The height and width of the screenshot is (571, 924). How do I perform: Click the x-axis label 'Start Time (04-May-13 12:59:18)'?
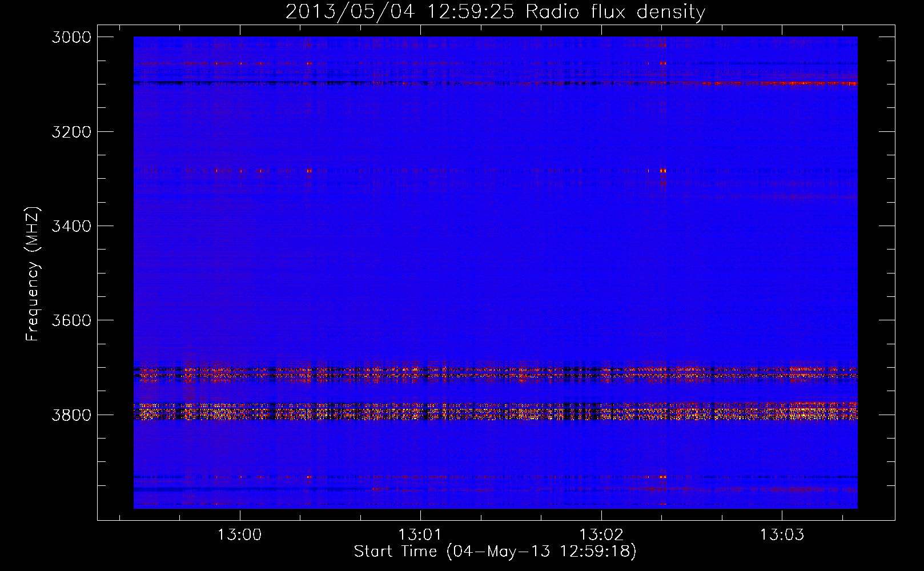click(495, 552)
